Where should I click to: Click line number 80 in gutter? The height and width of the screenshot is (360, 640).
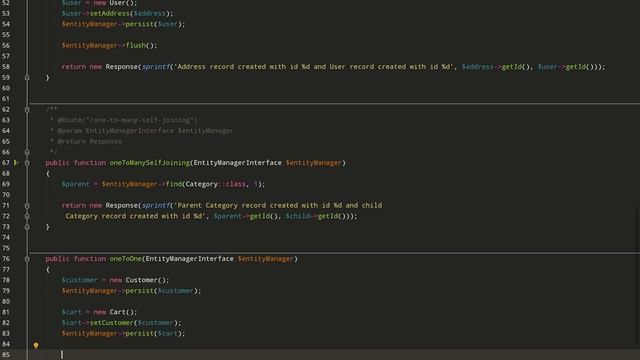[x=6, y=301]
